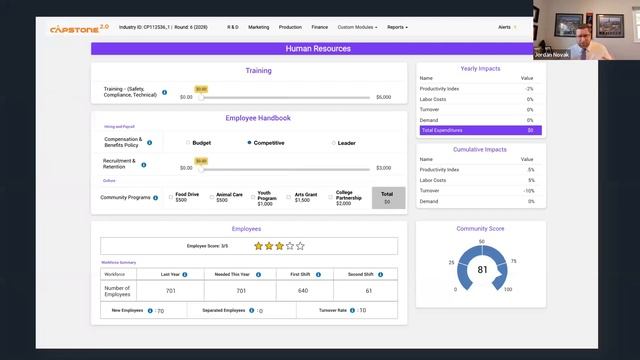Click info icon beside Last Year column
This screenshot has width=640, height=360.
185,275
